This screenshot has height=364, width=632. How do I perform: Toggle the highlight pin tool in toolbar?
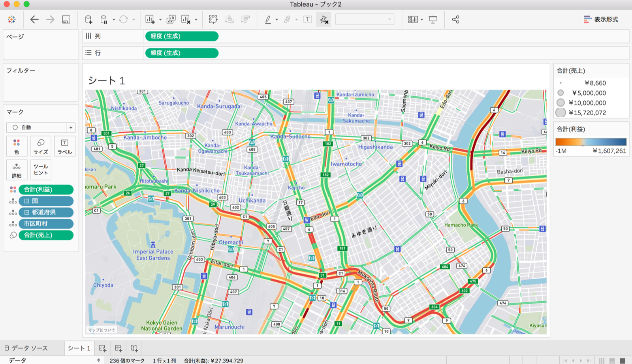[324, 19]
